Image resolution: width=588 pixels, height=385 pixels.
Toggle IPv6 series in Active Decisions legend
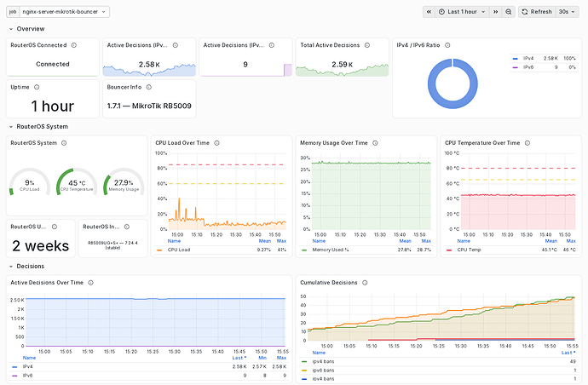(28, 376)
